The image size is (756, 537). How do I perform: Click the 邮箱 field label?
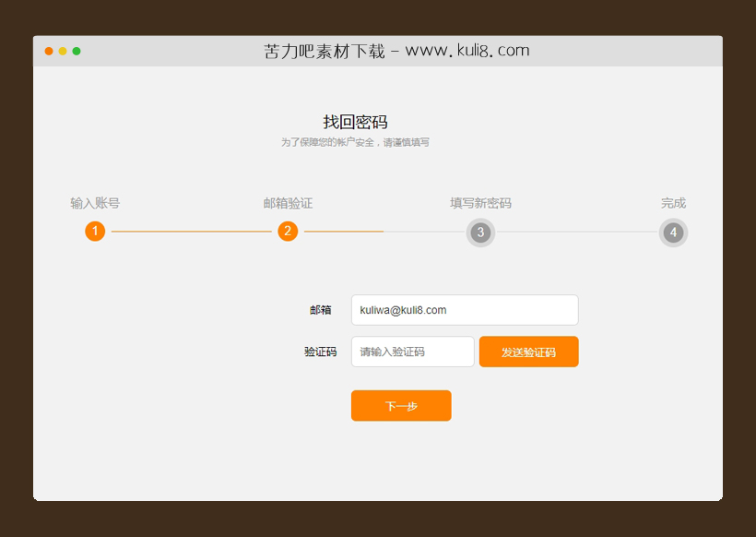point(321,310)
